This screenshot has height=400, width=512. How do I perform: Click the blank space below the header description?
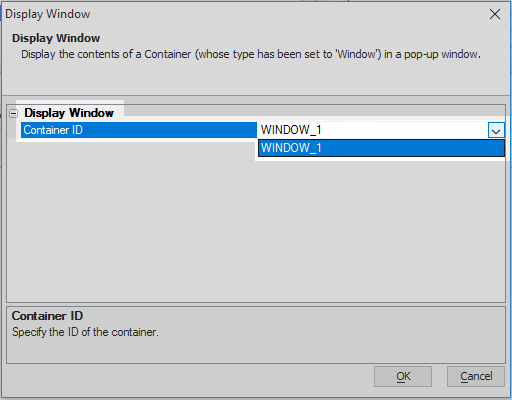coord(256,78)
